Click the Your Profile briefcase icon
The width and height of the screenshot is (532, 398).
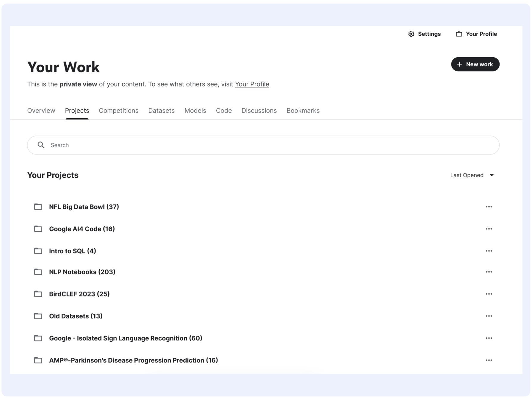(459, 34)
